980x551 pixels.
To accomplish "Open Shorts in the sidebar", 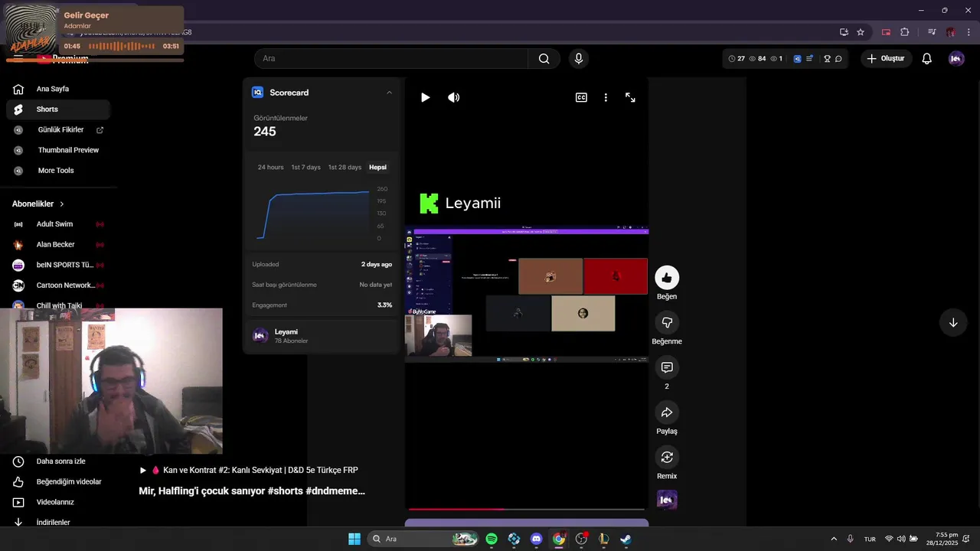I will pyautogui.click(x=58, y=109).
